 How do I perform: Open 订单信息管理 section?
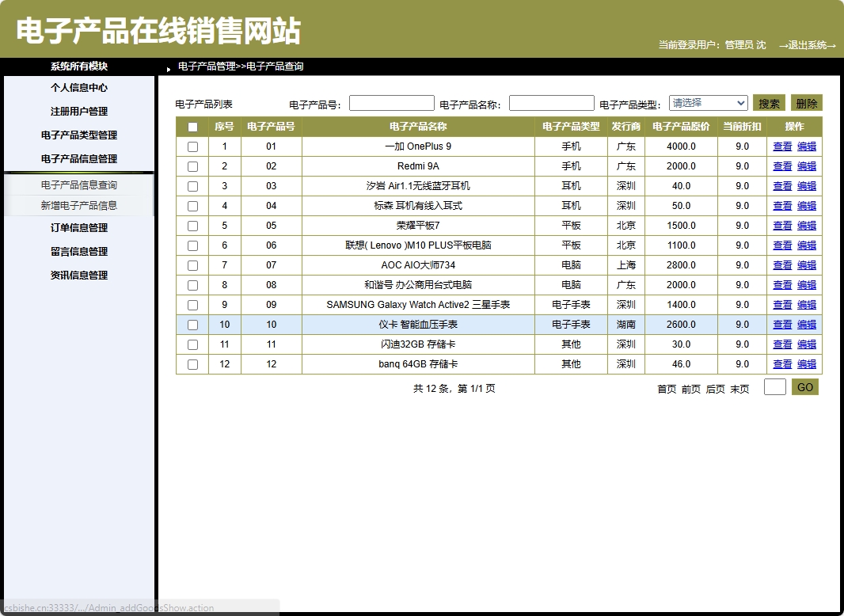[x=79, y=227]
